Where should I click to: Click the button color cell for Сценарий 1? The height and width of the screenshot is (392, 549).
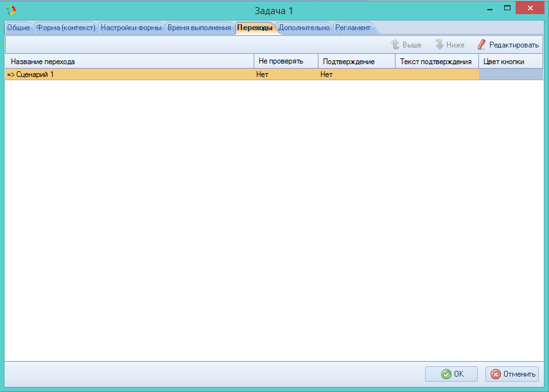click(510, 74)
